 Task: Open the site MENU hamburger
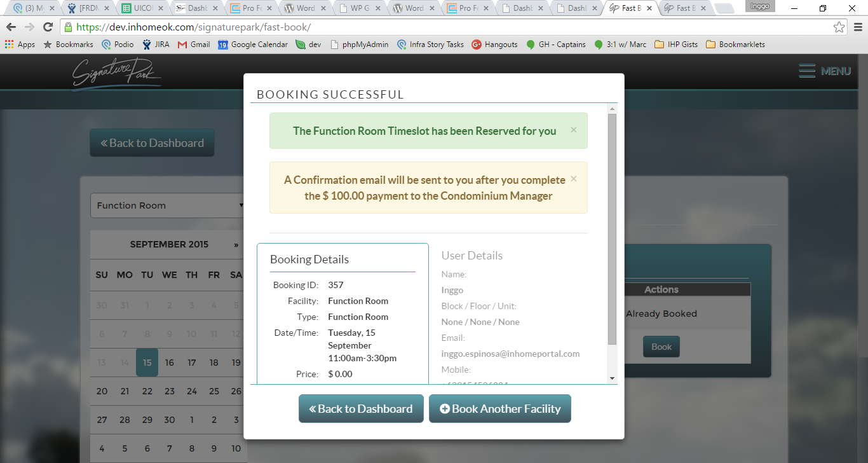coord(825,71)
